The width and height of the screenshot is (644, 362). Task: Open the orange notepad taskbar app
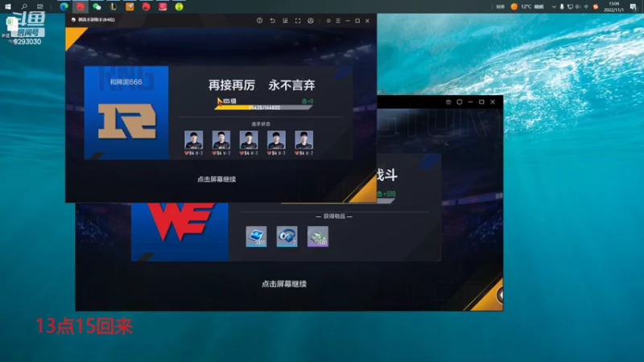(x=130, y=6)
